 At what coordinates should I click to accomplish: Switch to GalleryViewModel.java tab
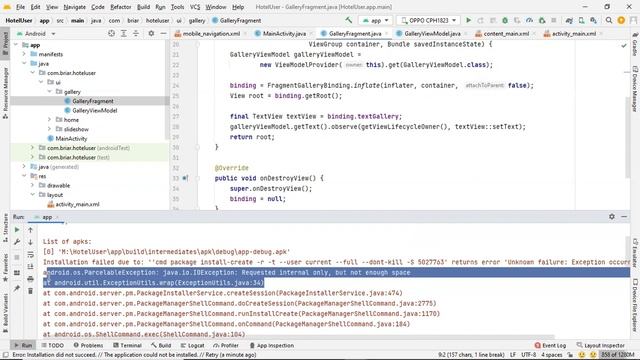coord(432,33)
